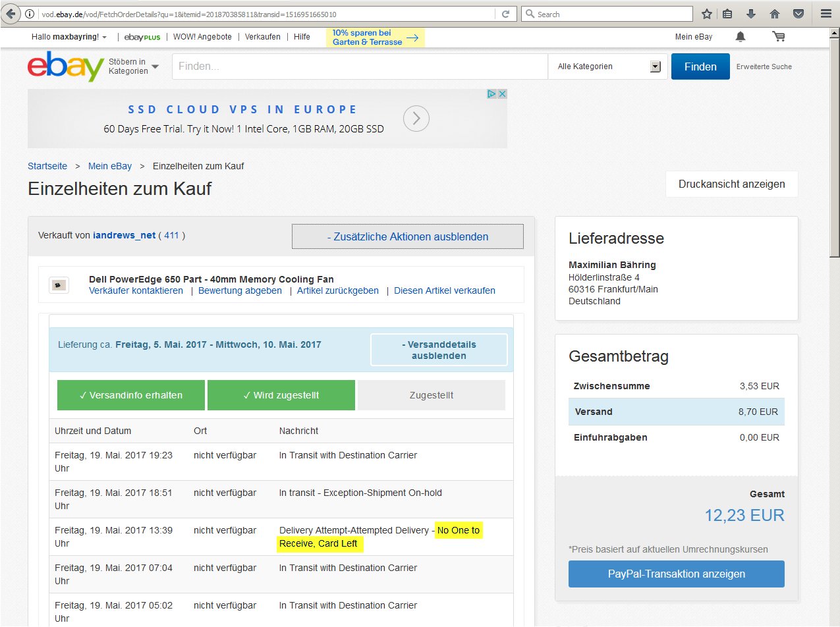Click the name Maximilian Bähring in Lieferadresse
This screenshot has width=840, height=627.
(x=612, y=265)
